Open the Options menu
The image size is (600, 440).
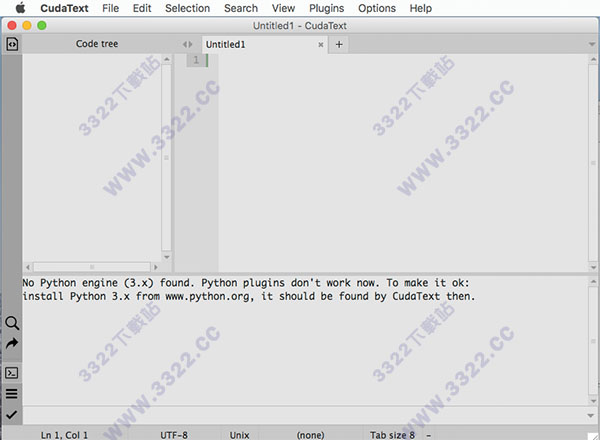pyautogui.click(x=377, y=8)
